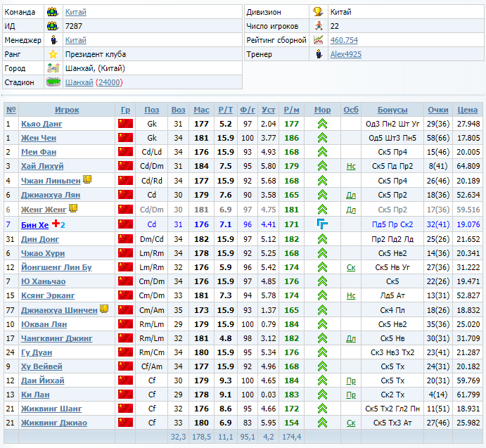Viewport: 486px width, 448px height.
Task: Click the stadium icon next to Стадион
Action: [53, 82]
